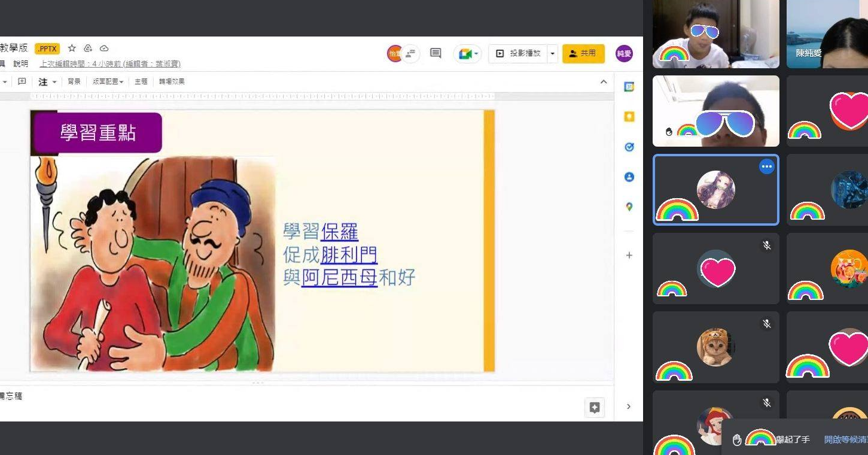Click the orange drink avatar participant tile
The height and width of the screenshot is (455, 868).
(x=827, y=268)
